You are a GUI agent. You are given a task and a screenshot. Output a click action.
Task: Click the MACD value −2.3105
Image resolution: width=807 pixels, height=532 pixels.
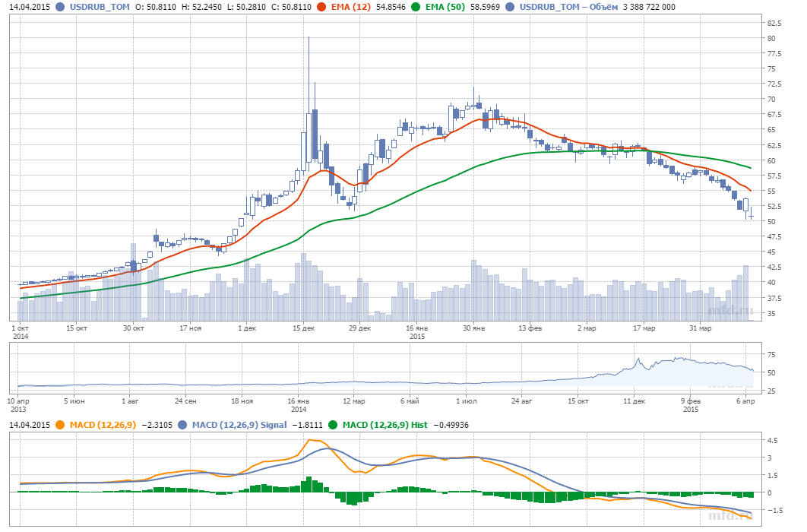pyautogui.click(x=157, y=425)
